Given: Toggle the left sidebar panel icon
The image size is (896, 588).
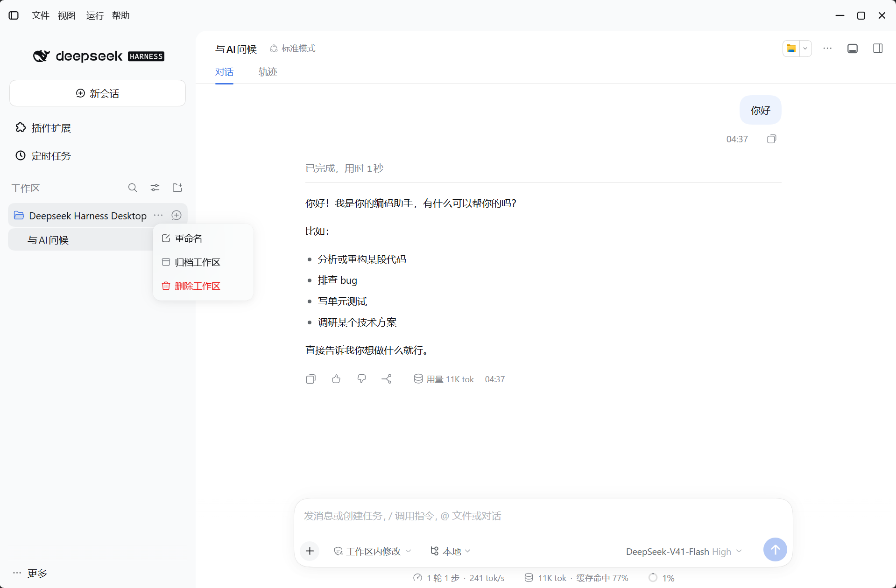Looking at the screenshot, I should (14, 15).
